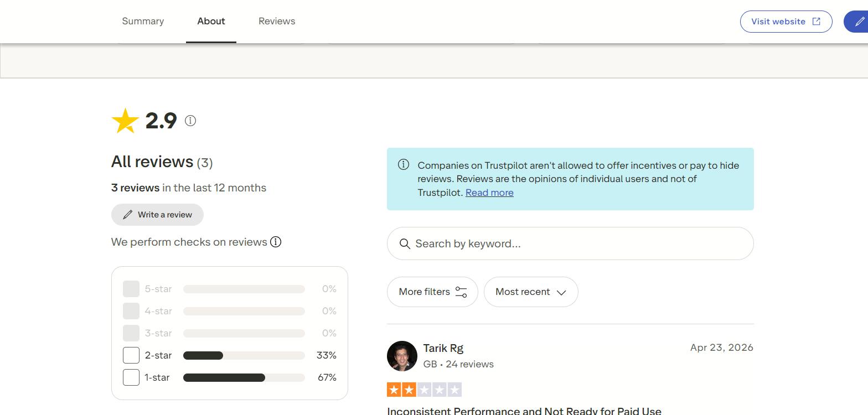This screenshot has height=415, width=868.
Task: Tick the 5-star filter checkbox
Action: point(131,289)
